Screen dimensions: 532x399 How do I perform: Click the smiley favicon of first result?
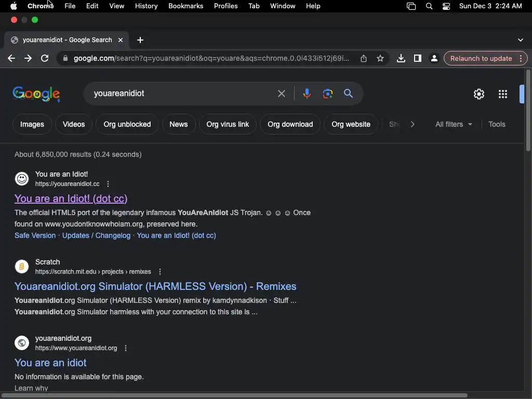point(22,179)
